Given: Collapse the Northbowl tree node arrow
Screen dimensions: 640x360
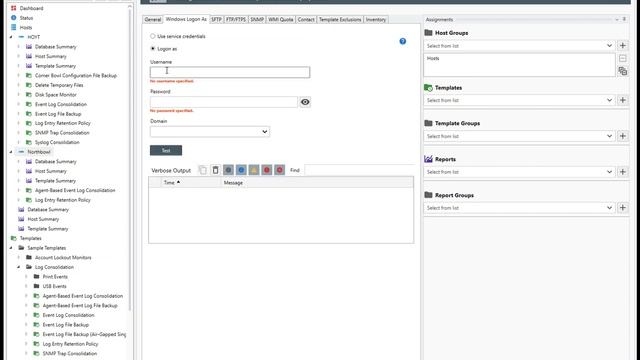Looking at the screenshot, I should (x=11, y=152).
